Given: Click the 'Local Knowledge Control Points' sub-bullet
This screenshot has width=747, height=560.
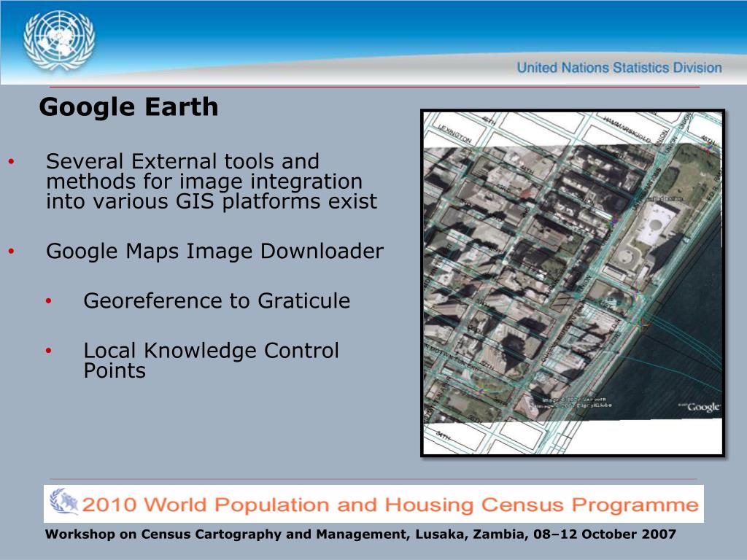Looking at the screenshot, I should (211, 360).
